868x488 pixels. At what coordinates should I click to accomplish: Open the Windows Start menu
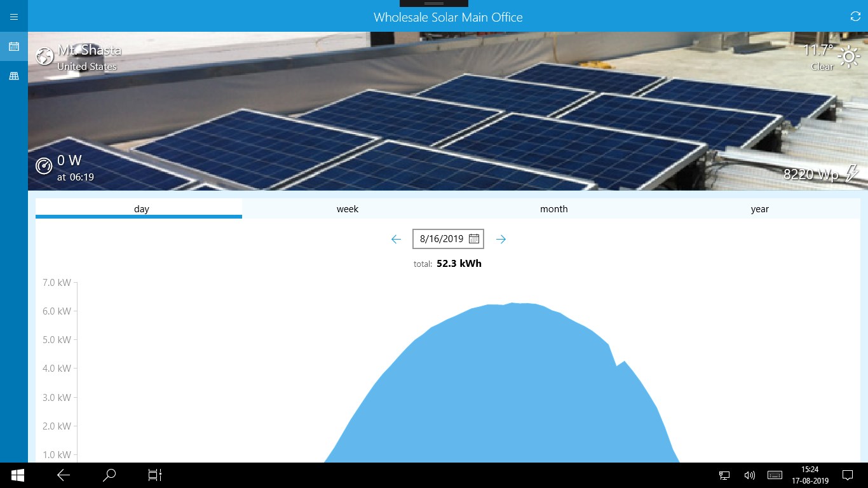coord(17,475)
